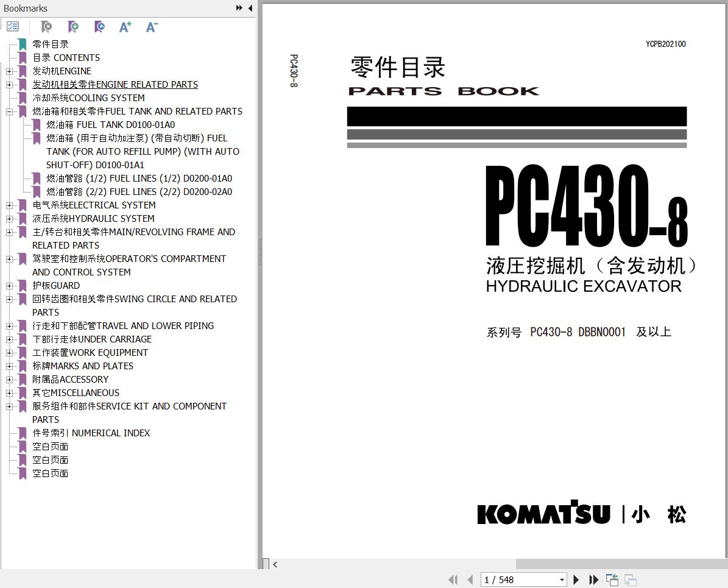This screenshot has height=588, width=728.
Task: Open ENGINE RELATED PARTS bookmark link
Action: coord(115,85)
